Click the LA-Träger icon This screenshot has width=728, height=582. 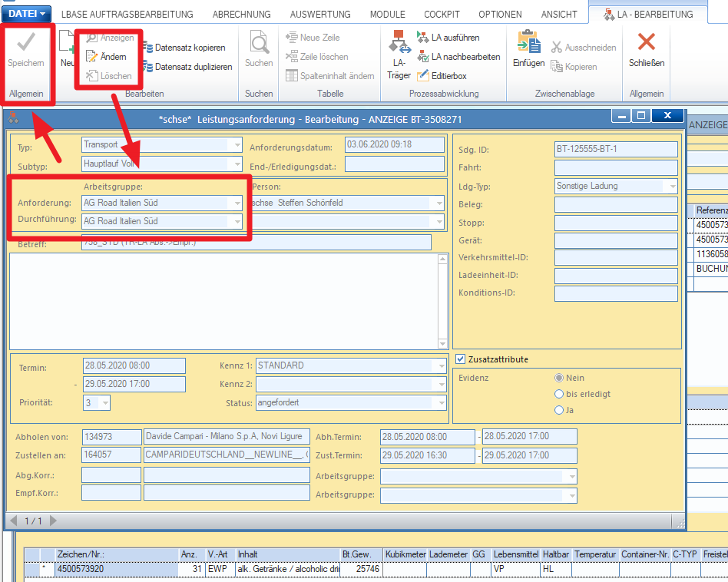tap(399, 41)
